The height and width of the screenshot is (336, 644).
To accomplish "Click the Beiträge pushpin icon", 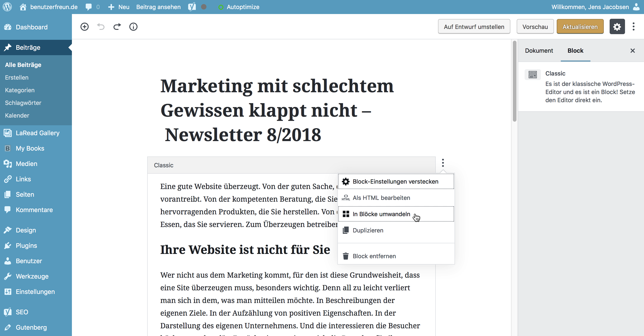I will (x=8, y=47).
